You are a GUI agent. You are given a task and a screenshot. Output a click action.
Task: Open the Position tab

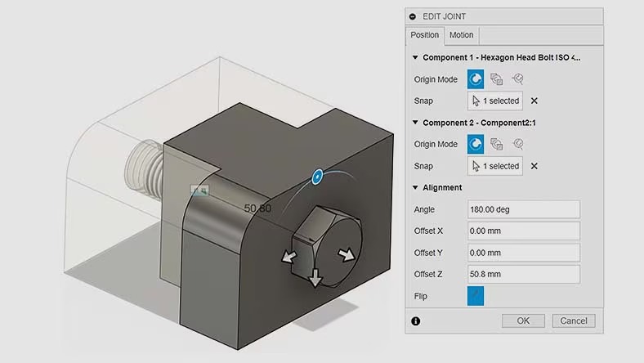(425, 35)
